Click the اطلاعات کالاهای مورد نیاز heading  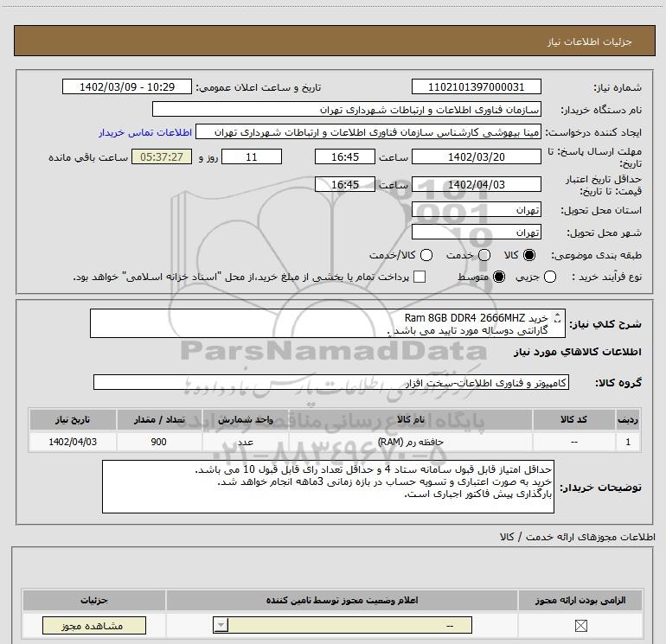point(577,352)
